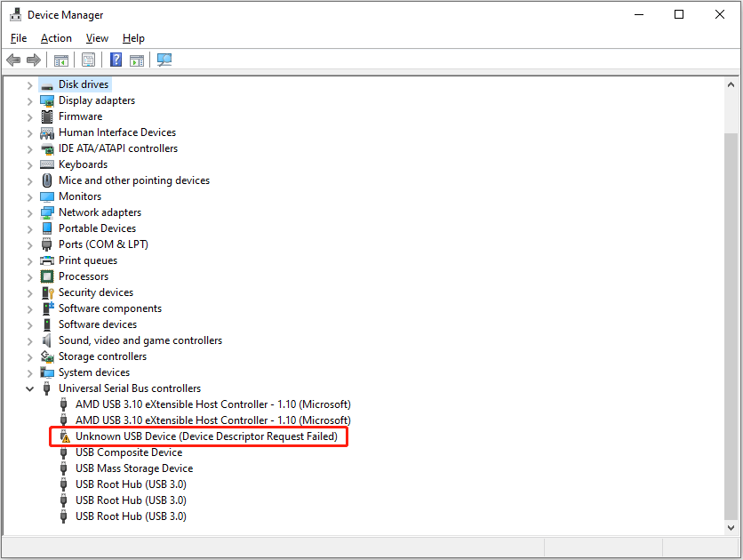Click the Scan for hardware changes icon
This screenshot has width=743, height=560.
(164, 60)
